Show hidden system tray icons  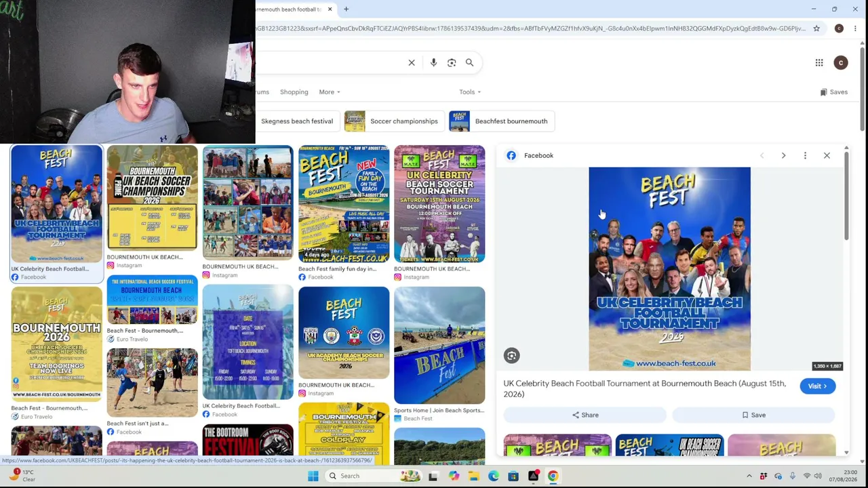coord(749,476)
